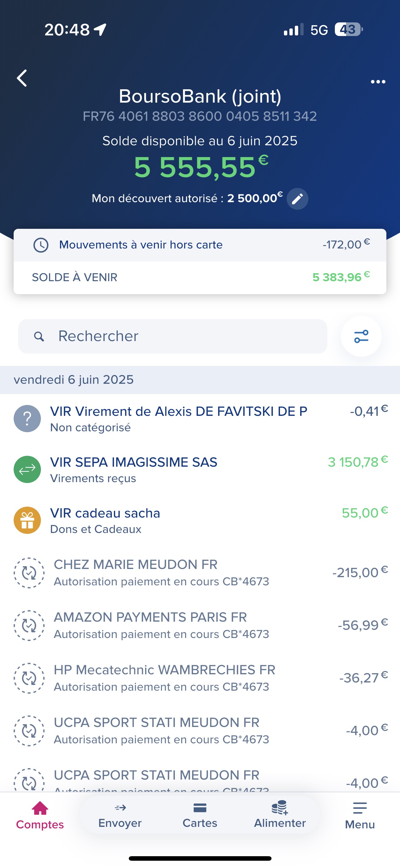Image resolution: width=400 pixels, height=868 pixels.
Task: Open the Envoyer tab
Action: [120, 815]
